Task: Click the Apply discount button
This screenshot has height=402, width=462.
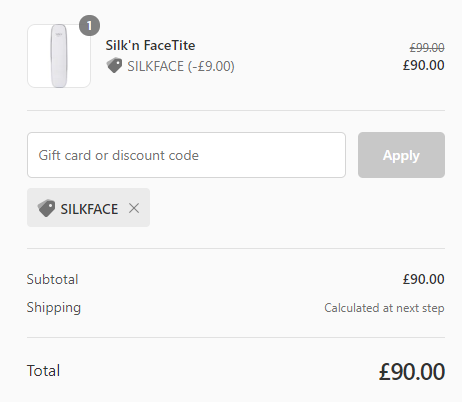Action: pyautogui.click(x=401, y=155)
